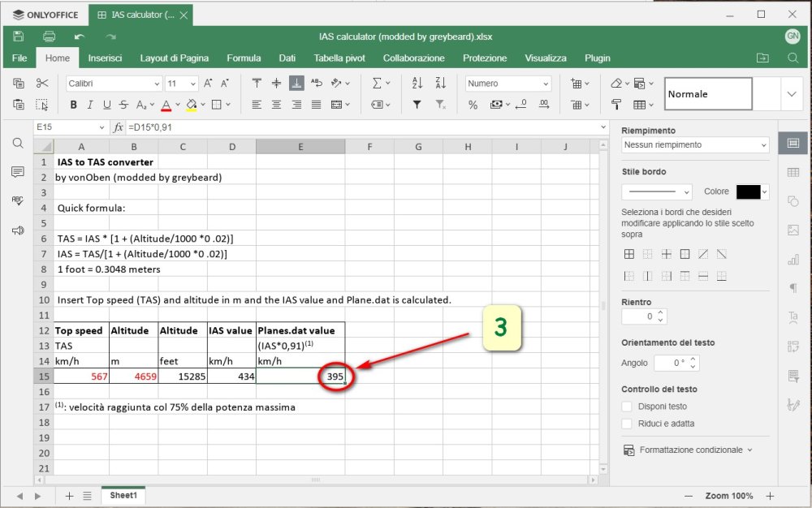Click the Cut scissors icon
The height and width of the screenshot is (508, 812).
(x=42, y=84)
